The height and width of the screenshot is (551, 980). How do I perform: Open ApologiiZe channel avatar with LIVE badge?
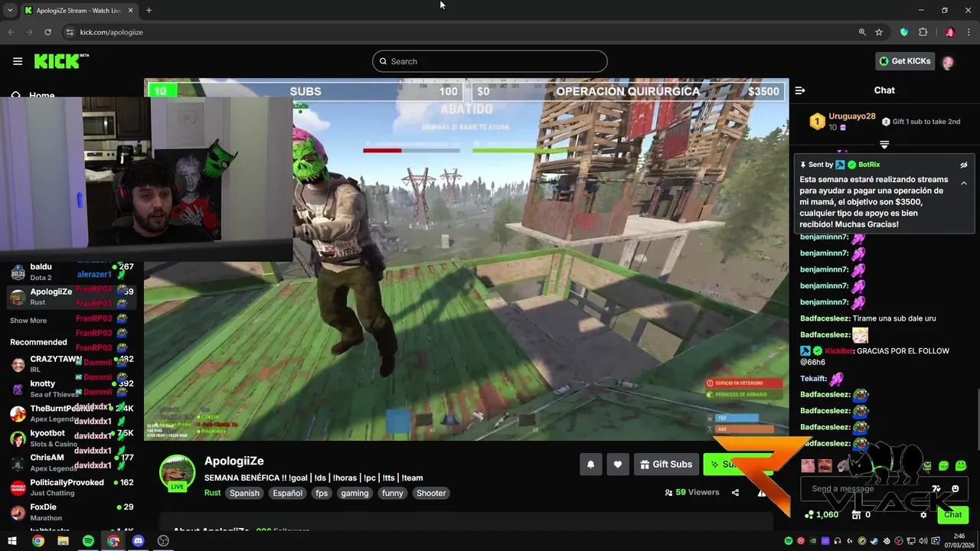point(177,473)
